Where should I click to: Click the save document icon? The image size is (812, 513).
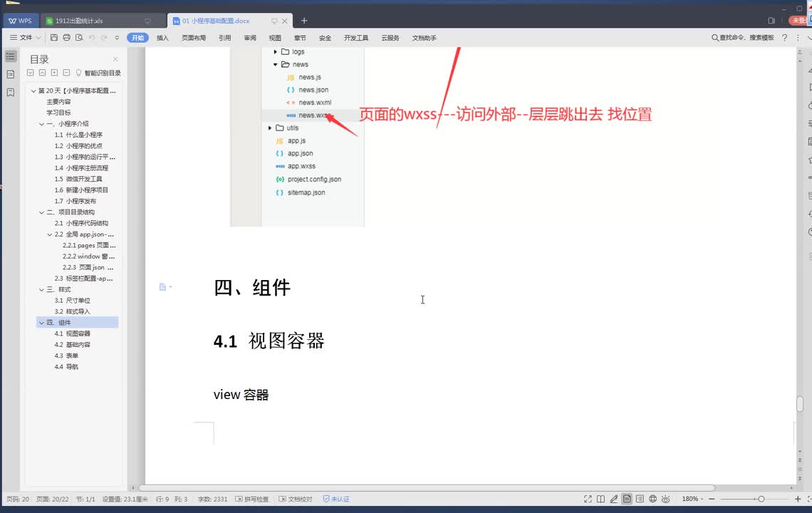pyautogui.click(x=54, y=37)
